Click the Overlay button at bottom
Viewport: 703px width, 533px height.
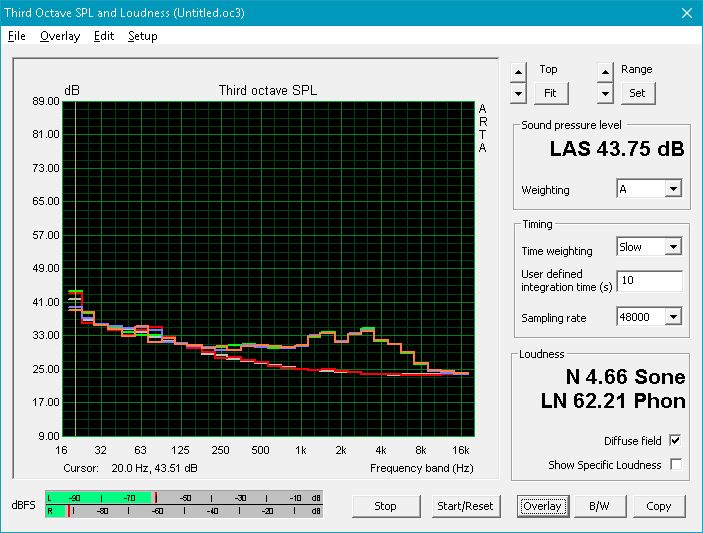click(542, 506)
